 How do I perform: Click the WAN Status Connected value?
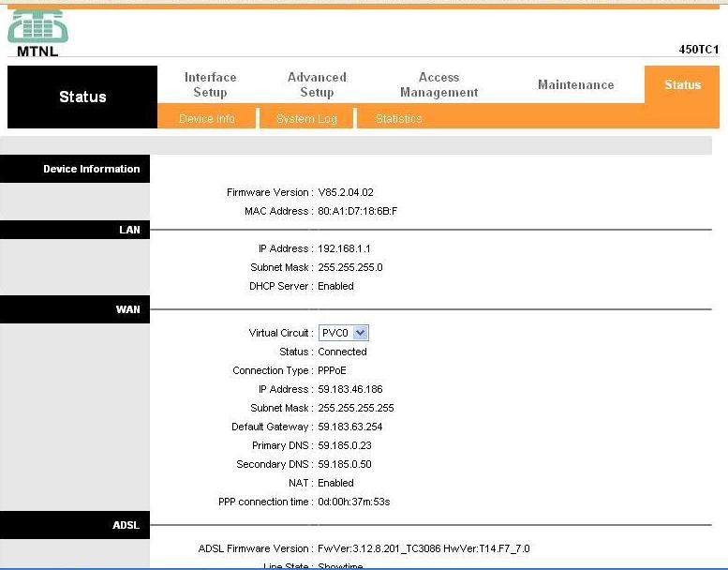(x=342, y=352)
